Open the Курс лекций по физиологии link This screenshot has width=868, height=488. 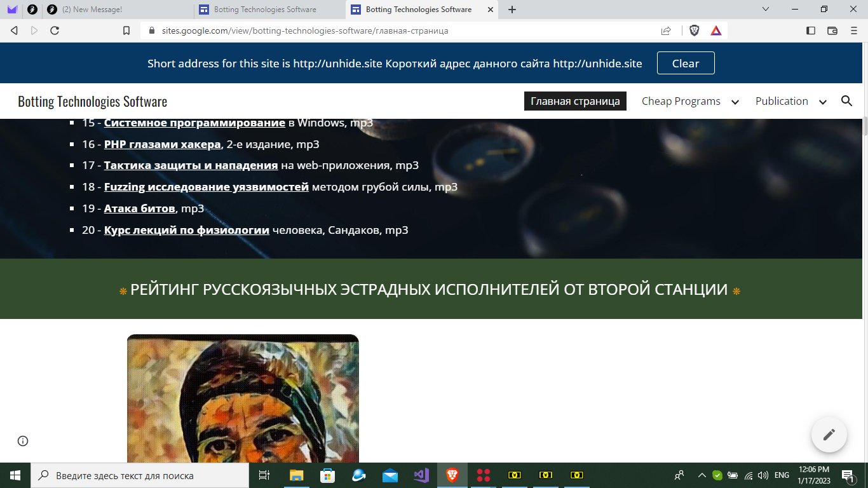[187, 230]
